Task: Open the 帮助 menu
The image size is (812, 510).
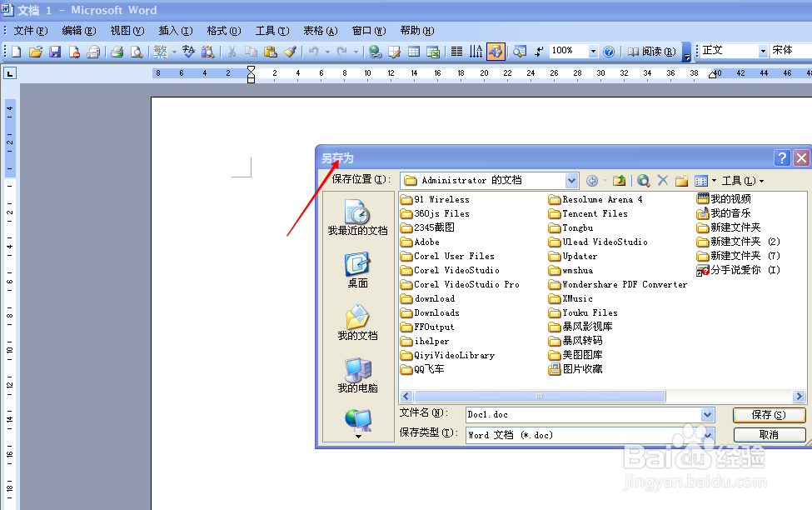Action: tap(417, 31)
